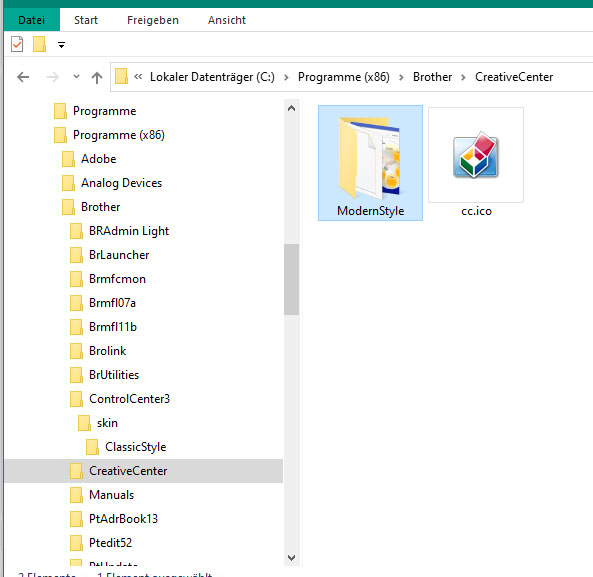
Task: Click the Ptedit52 folder icon in tree
Action: 76,543
